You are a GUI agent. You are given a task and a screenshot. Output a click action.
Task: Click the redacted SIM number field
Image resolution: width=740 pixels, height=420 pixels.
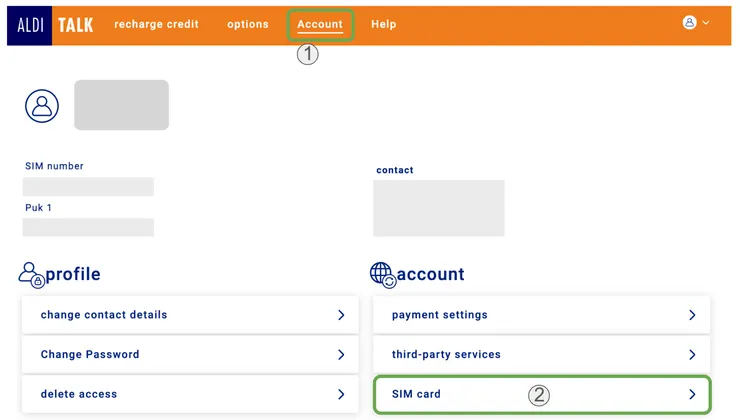pyautogui.click(x=88, y=187)
